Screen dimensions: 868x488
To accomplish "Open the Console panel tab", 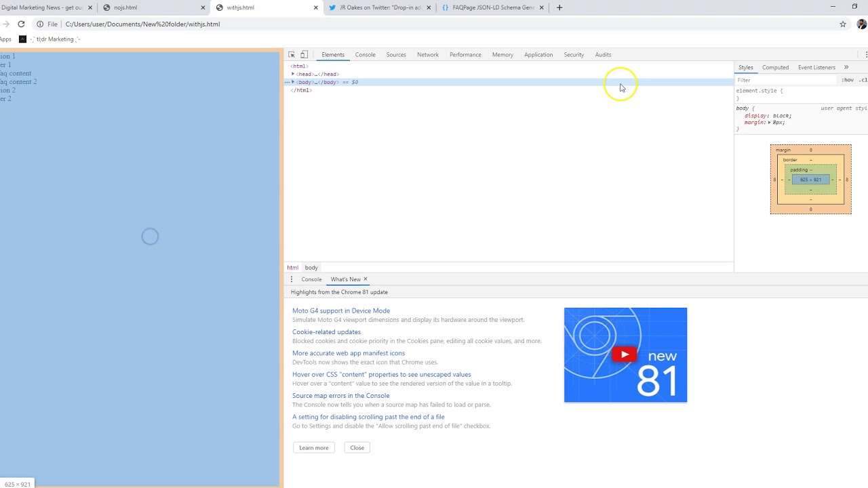I will click(x=365, y=55).
